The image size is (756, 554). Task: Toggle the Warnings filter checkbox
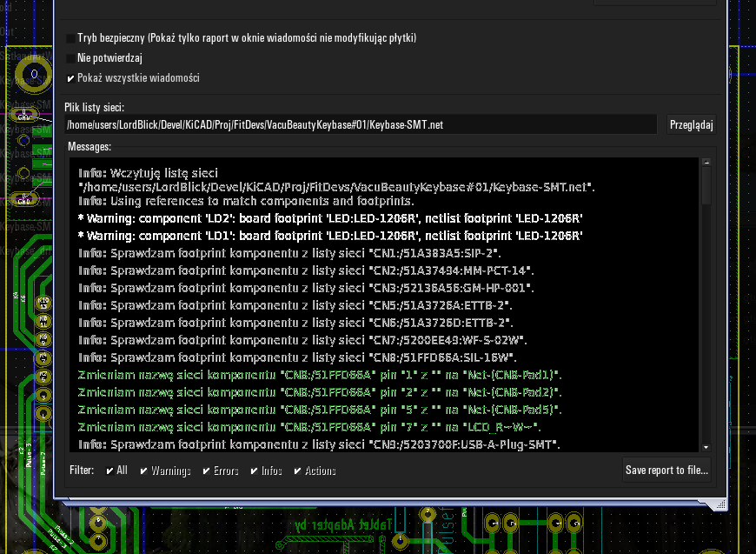(144, 471)
